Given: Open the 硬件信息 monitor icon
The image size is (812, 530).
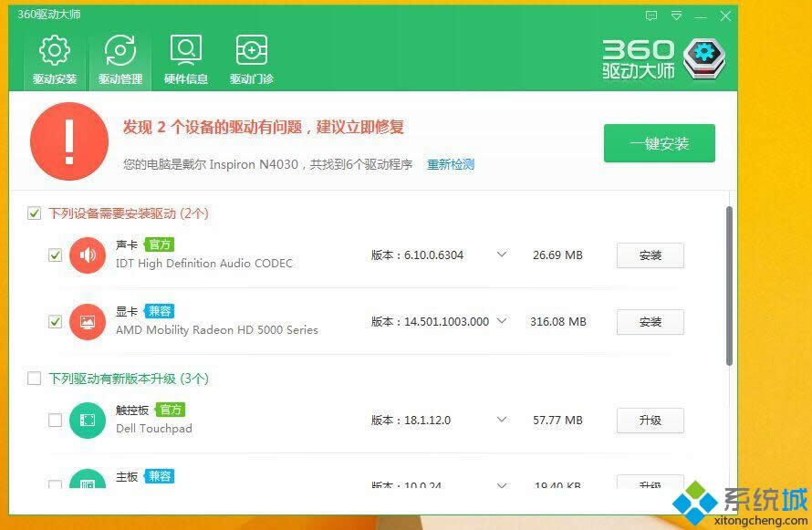Looking at the screenshot, I should 186,50.
